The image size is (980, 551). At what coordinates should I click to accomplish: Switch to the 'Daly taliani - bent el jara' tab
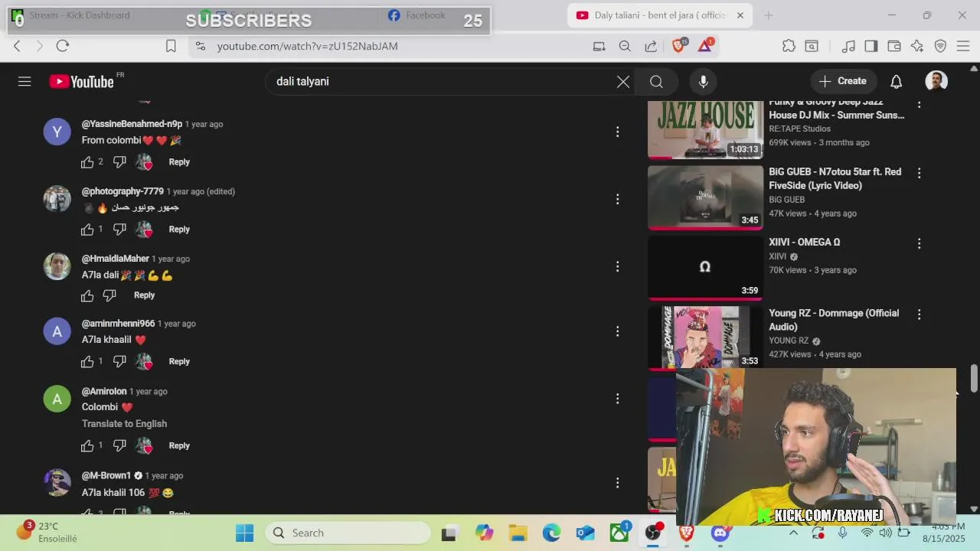(x=661, y=15)
